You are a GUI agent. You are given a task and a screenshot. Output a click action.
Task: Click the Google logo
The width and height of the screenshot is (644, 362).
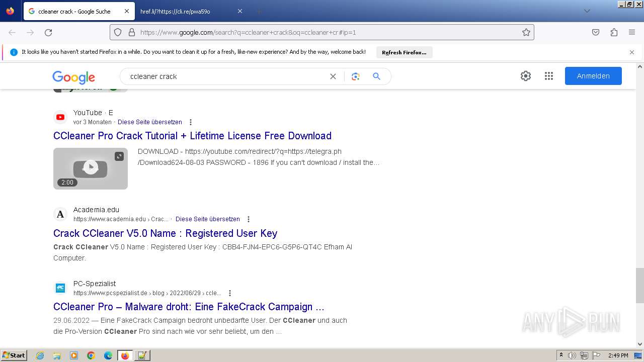(x=73, y=77)
